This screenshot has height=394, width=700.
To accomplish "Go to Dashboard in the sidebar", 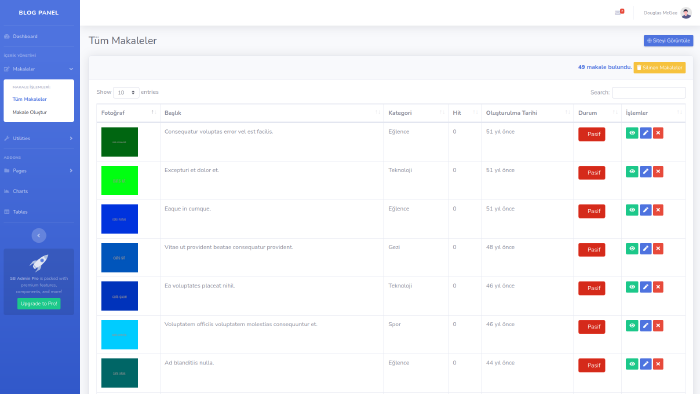I will pos(25,36).
